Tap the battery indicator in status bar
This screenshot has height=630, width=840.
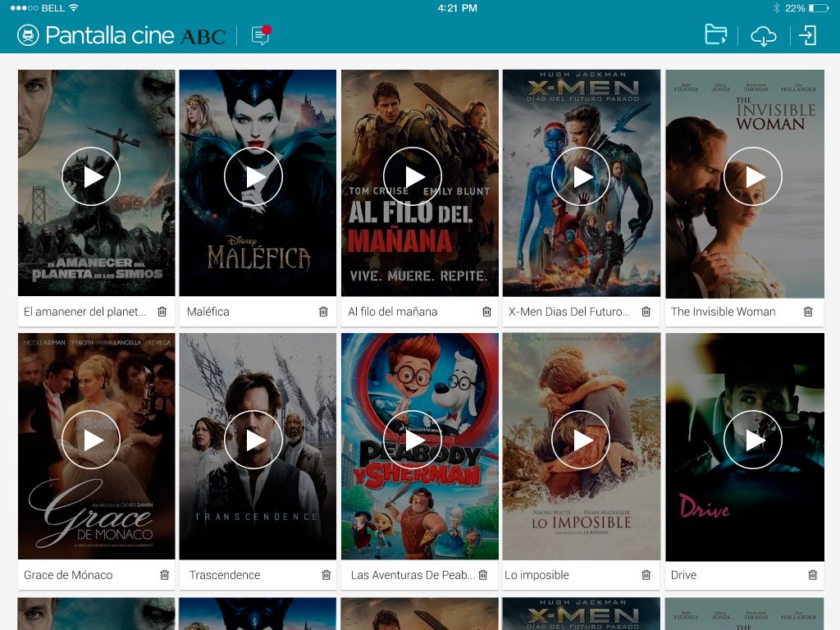pos(818,8)
